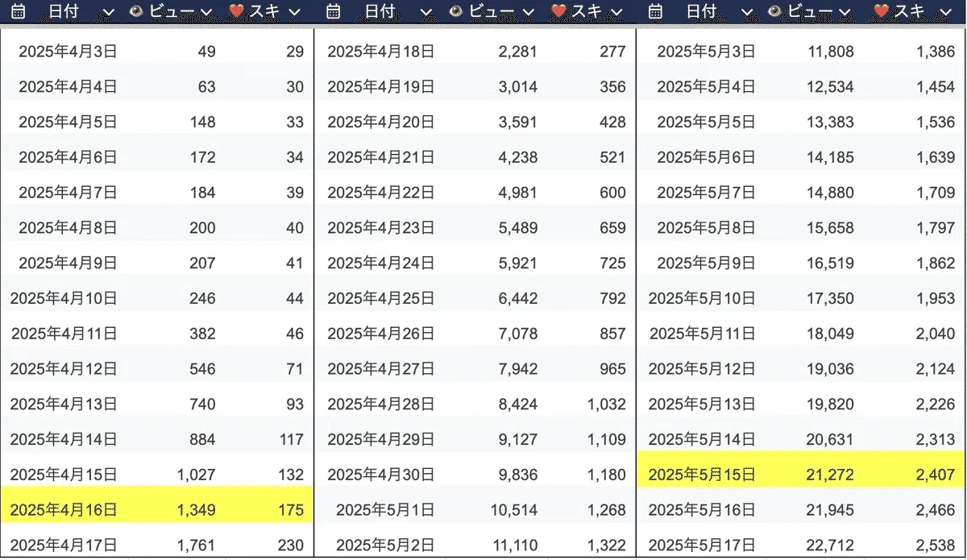967x560 pixels.
Task: Select the date cell 2025年4月25日
Action: tap(381, 298)
